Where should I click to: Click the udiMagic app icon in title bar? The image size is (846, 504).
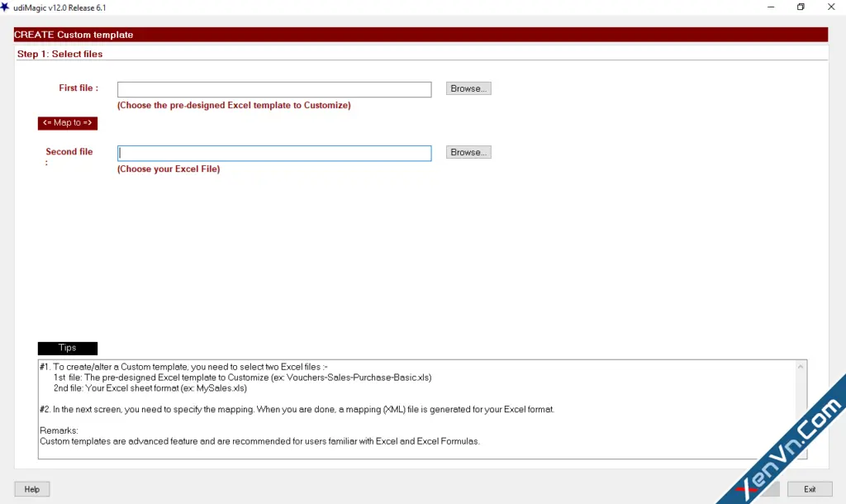(5, 7)
